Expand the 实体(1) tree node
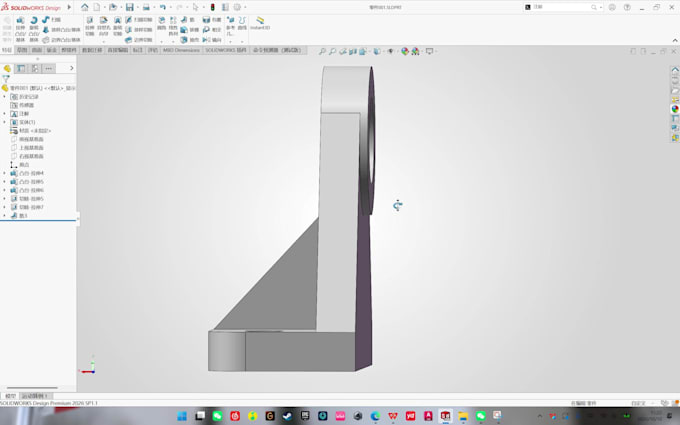 pos(4,122)
